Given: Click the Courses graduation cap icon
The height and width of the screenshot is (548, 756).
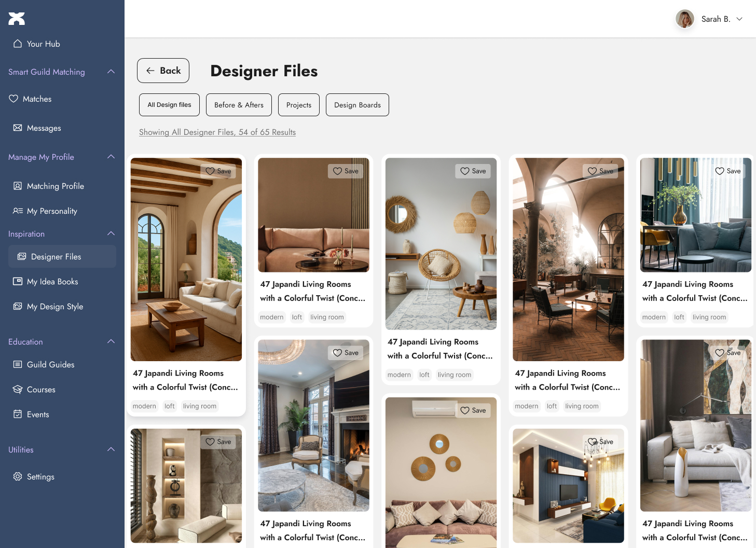Looking at the screenshot, I should [x=18, y=389].
